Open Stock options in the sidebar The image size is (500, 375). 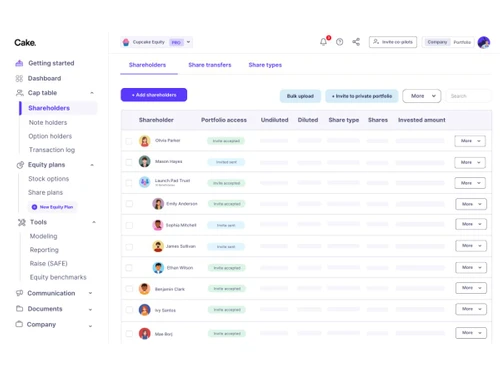(x=49, y=179)
